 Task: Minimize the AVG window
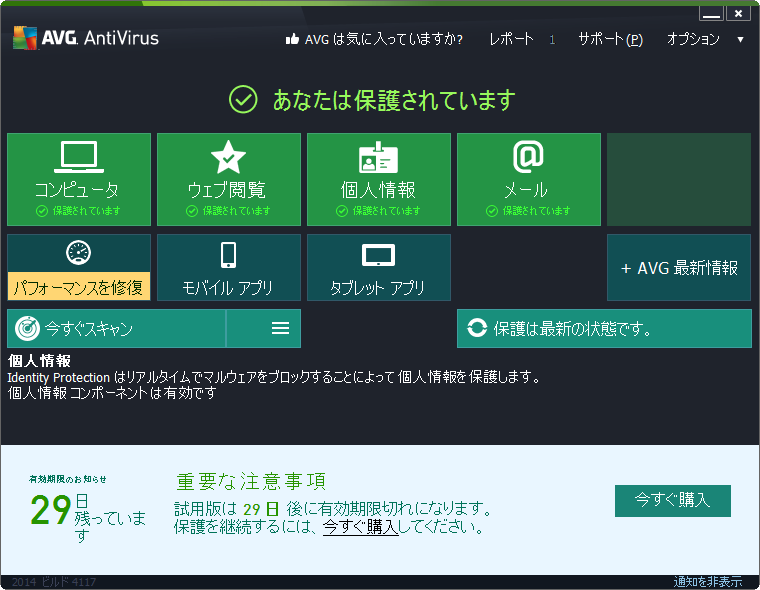click(711, 14)
